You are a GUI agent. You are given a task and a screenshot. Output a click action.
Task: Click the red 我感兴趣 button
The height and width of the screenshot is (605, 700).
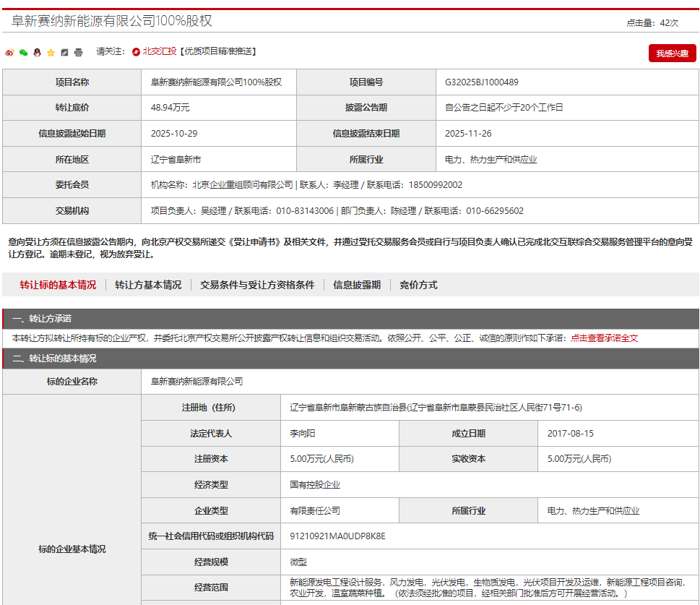pos(672,51)
